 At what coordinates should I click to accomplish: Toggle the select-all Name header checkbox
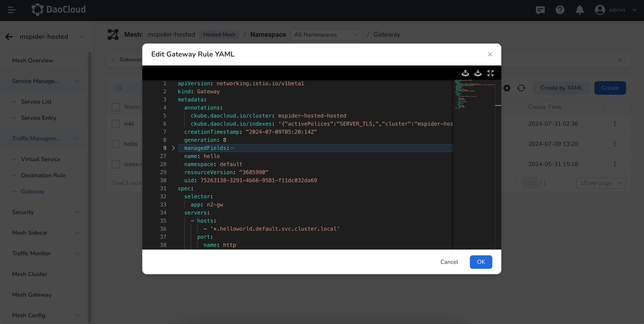tap(116, 107)
